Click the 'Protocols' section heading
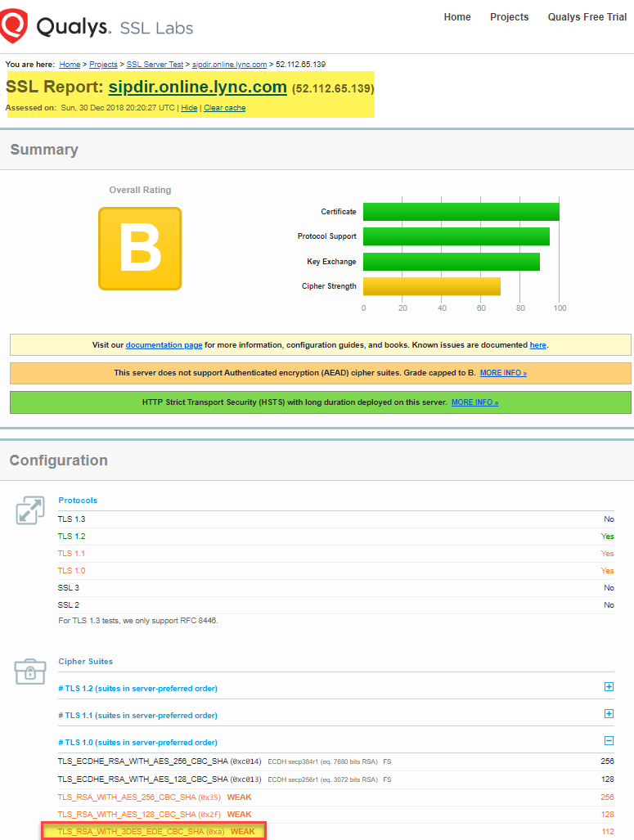 click(78, 501)
